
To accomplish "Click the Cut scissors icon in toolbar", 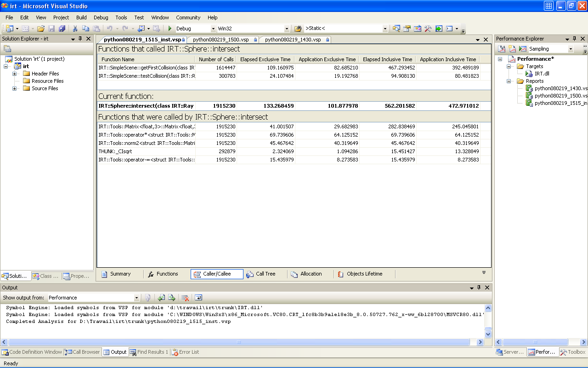I will pos(75,29).
